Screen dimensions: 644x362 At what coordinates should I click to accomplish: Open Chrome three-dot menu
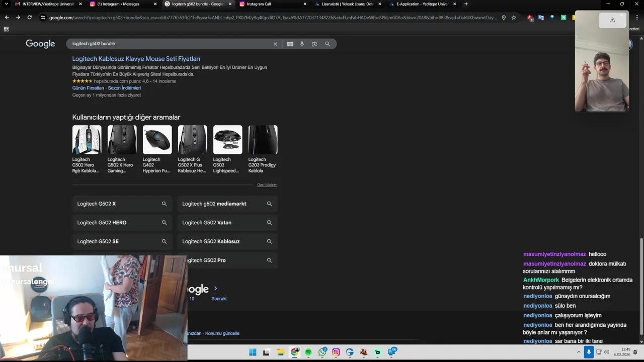point(637,18)
